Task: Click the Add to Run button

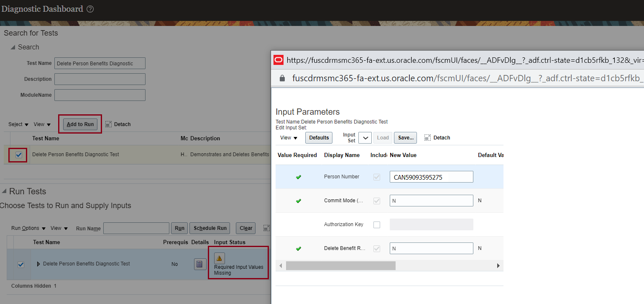Action: (x=79, y=124)
